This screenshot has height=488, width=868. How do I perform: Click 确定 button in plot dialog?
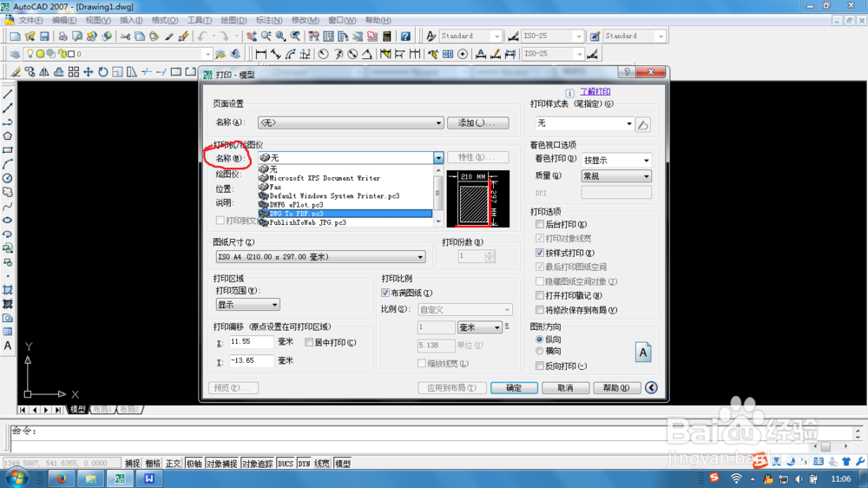click(x=514, y=388)
